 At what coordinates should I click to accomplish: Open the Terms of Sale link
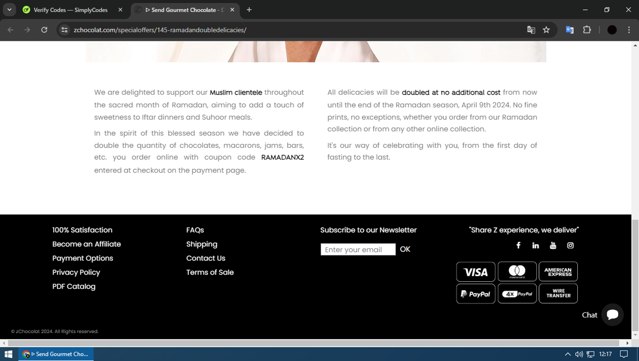(x=210, y=272)
